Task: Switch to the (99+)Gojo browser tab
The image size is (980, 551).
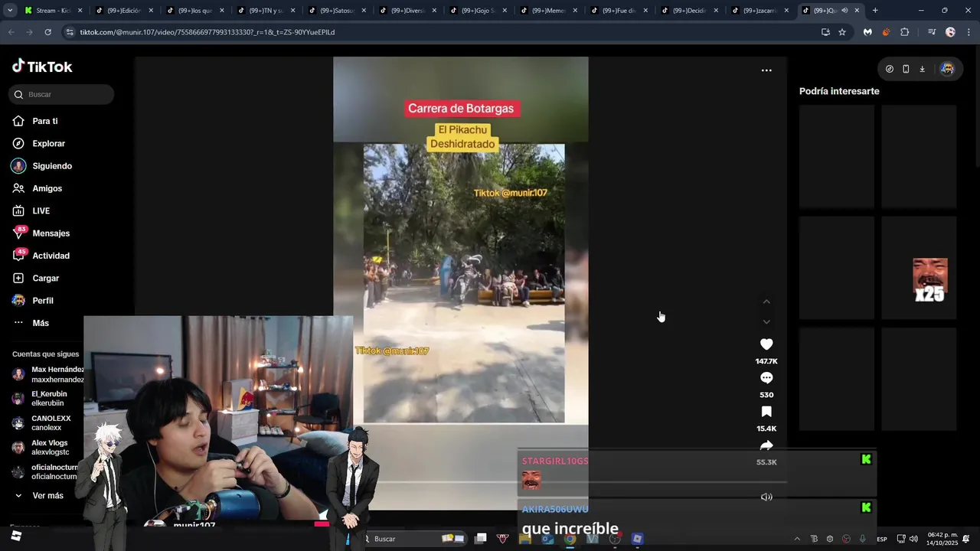Action: tap(478, 11)
